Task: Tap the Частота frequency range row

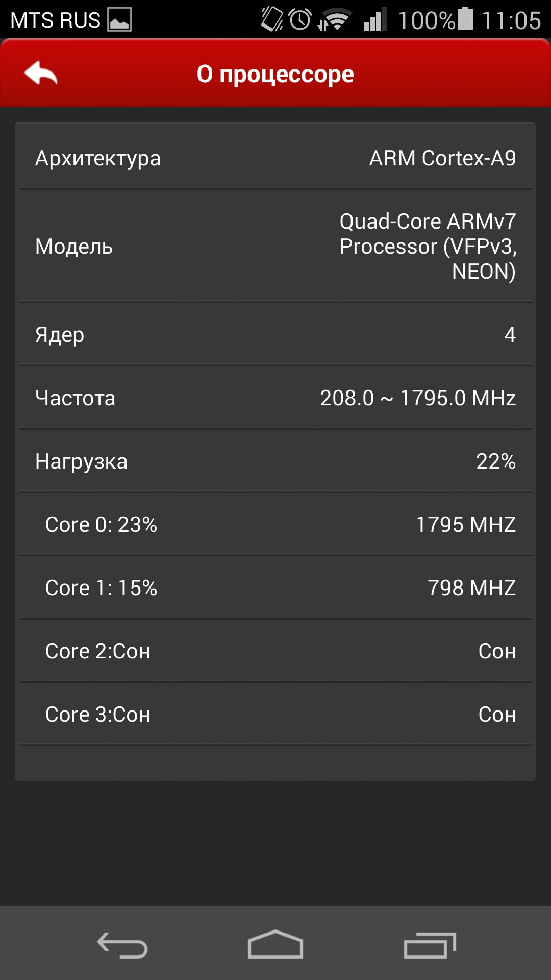Action: (x=275, y=398)
